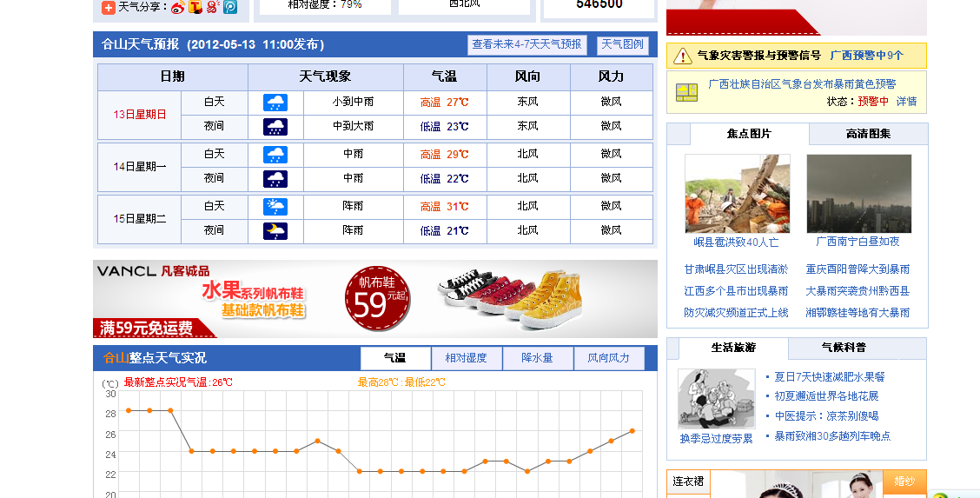Share via the yellow T icon
980x498 pixels.
[195, 8]
